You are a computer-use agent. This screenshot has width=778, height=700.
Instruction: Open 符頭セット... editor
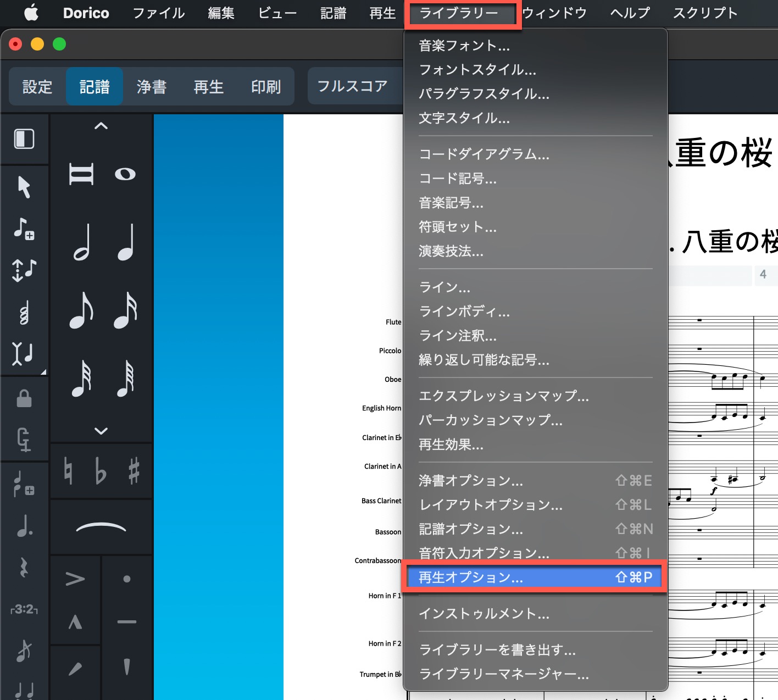tap(536, 227)
